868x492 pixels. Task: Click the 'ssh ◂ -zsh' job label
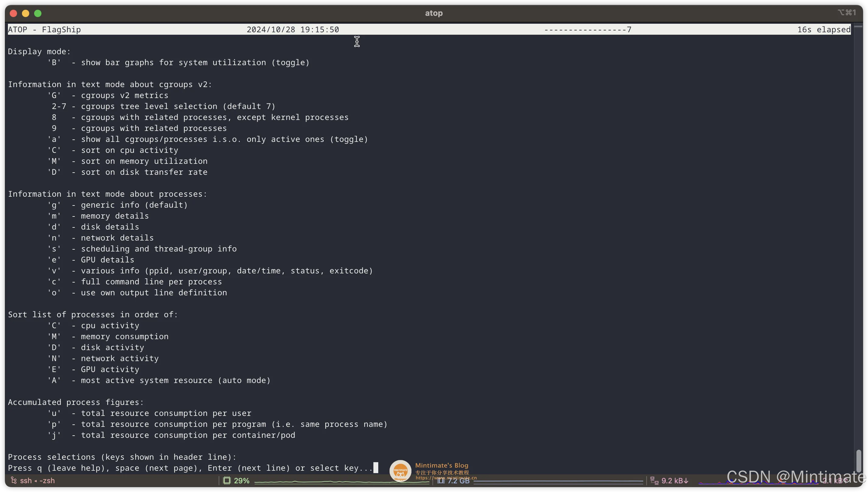pyautogui.click(x=37, y=480)
